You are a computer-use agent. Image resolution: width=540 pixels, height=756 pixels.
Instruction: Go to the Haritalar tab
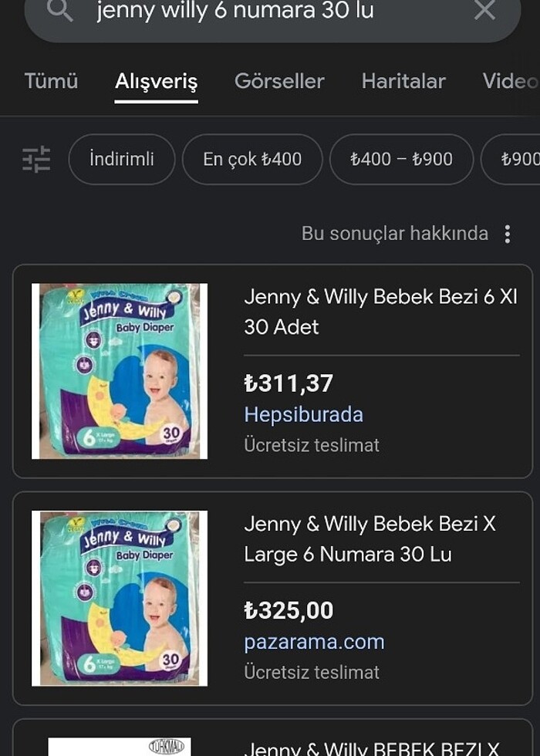pos(403,81)
